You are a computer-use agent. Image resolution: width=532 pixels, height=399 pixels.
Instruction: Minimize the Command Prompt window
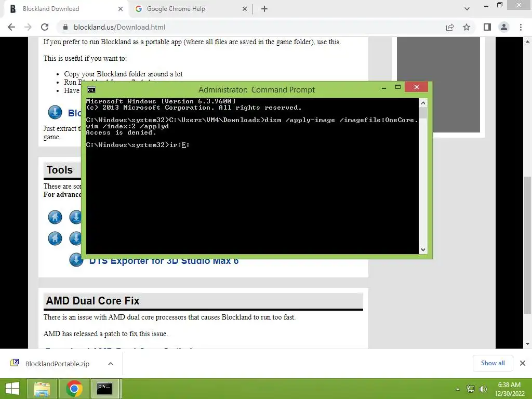[384, 88]
